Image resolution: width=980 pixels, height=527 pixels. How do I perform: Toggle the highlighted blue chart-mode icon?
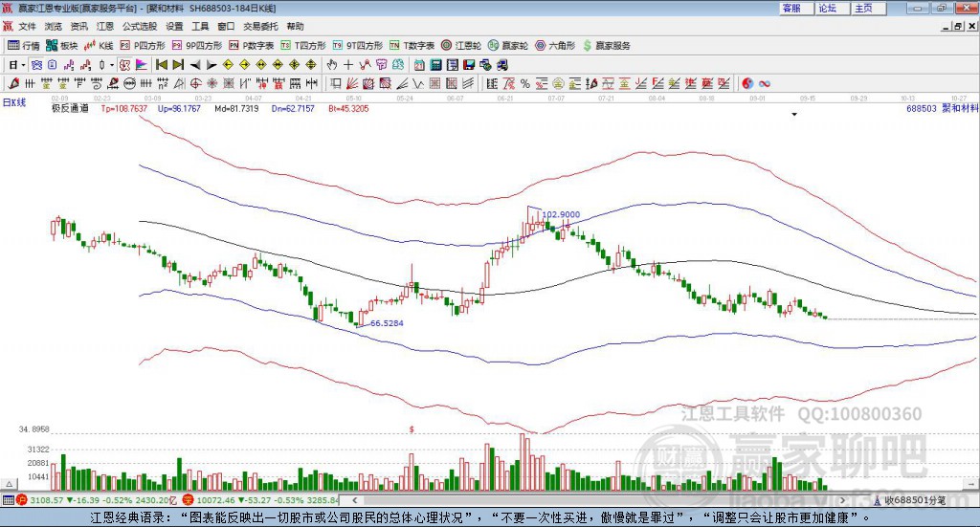37,65
